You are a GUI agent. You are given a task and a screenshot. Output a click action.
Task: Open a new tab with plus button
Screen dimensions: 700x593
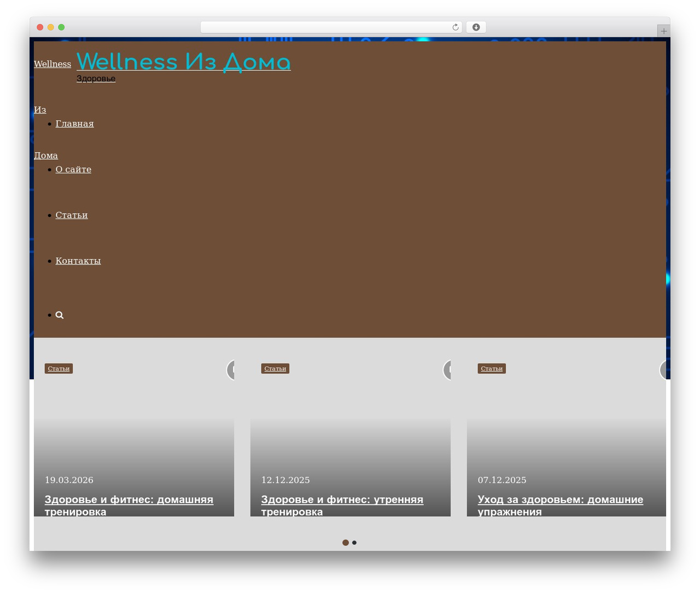click(663, 31)
